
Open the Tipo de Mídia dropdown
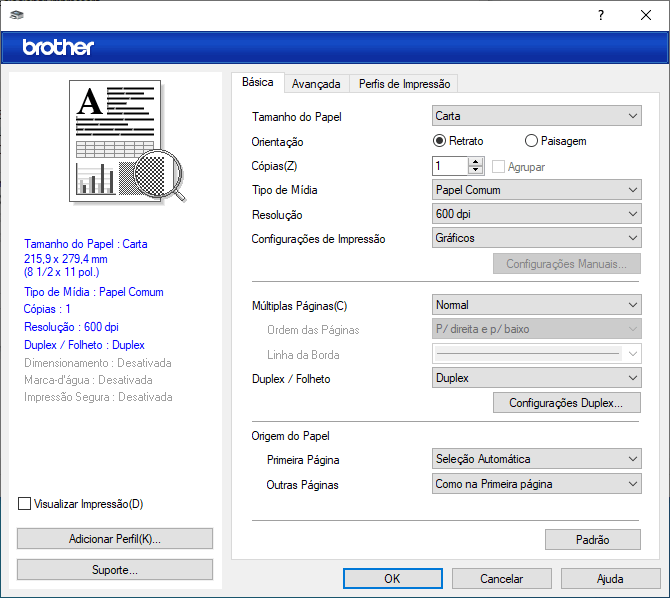coord(536,190)
